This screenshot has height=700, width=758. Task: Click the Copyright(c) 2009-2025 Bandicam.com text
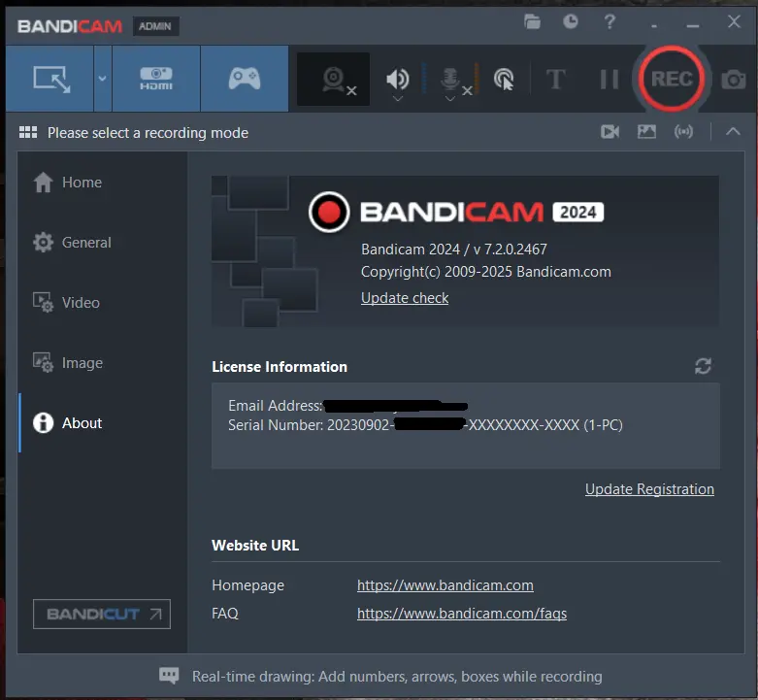click(486, 272)
